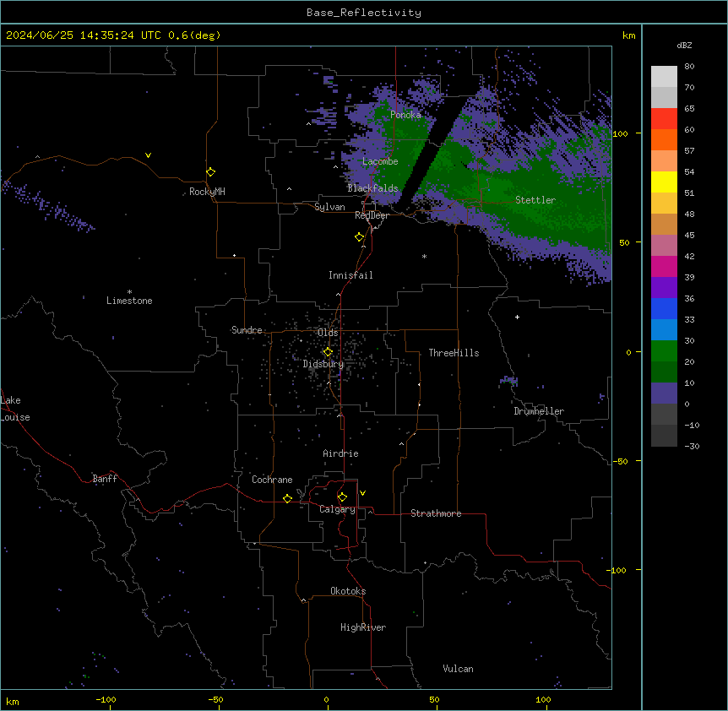The width and height of the screenshot is (728, 711).
Task: Click the Base_Reflectivity title text
Action: click(364, 13)
